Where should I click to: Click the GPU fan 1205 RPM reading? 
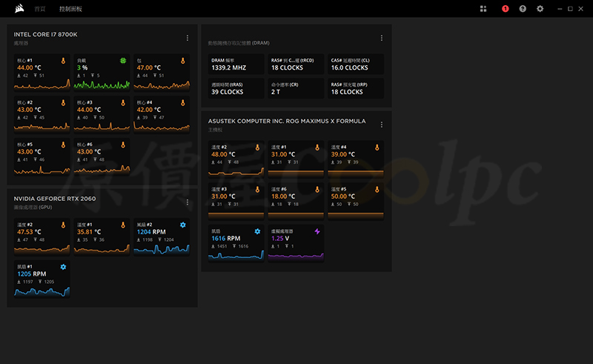32,274
